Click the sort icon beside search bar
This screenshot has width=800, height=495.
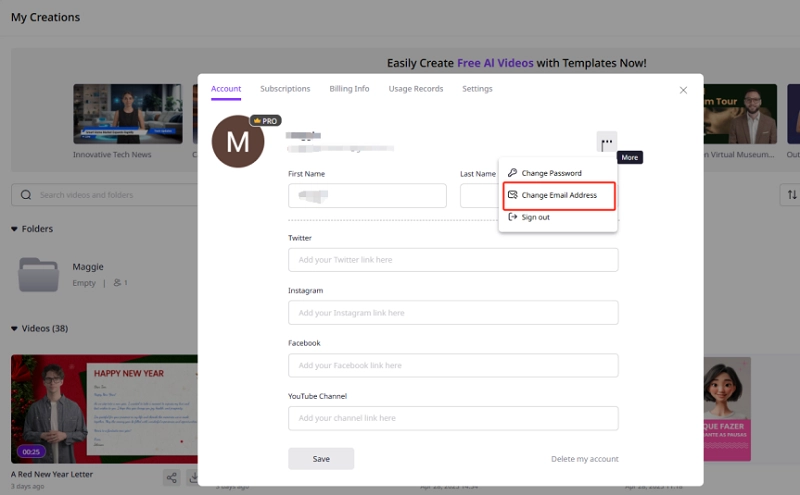click(792, 195)
